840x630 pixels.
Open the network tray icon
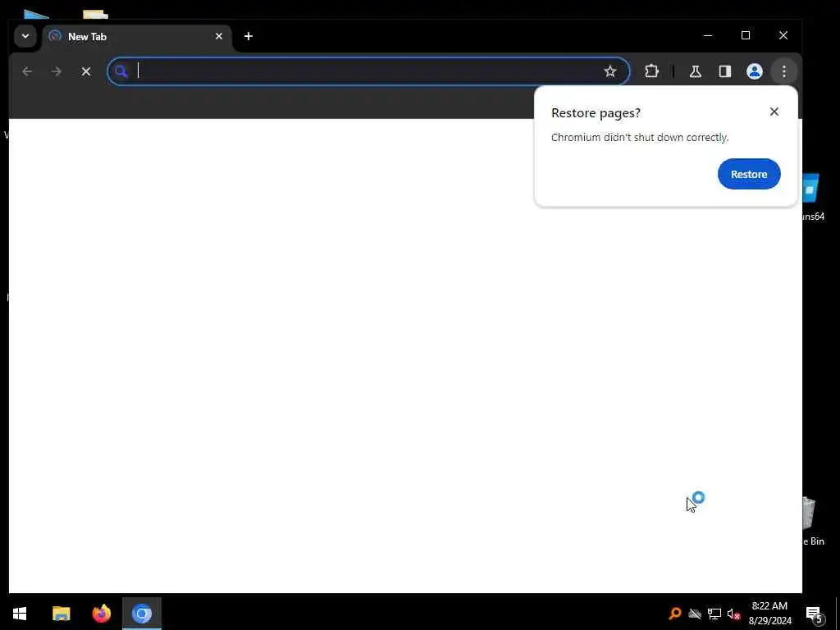(714, 614)
